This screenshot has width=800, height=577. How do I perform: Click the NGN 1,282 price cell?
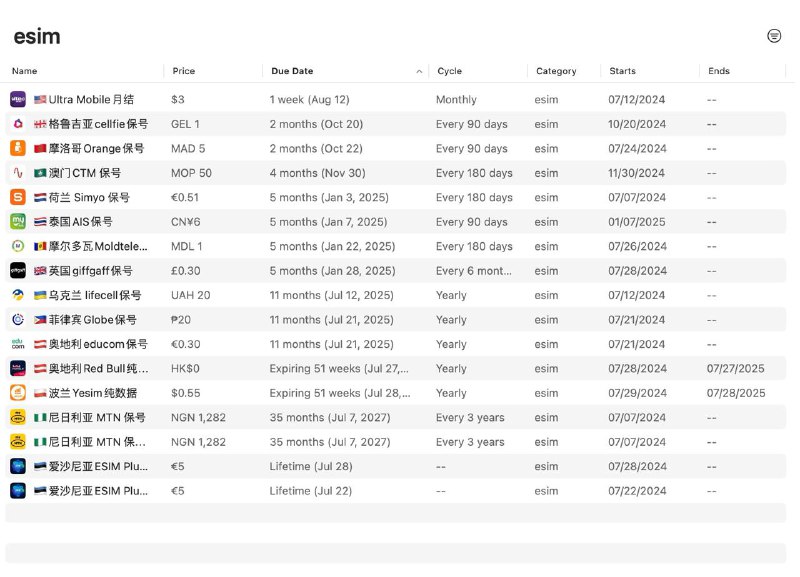pyautogui.click(x=198, y=417)
